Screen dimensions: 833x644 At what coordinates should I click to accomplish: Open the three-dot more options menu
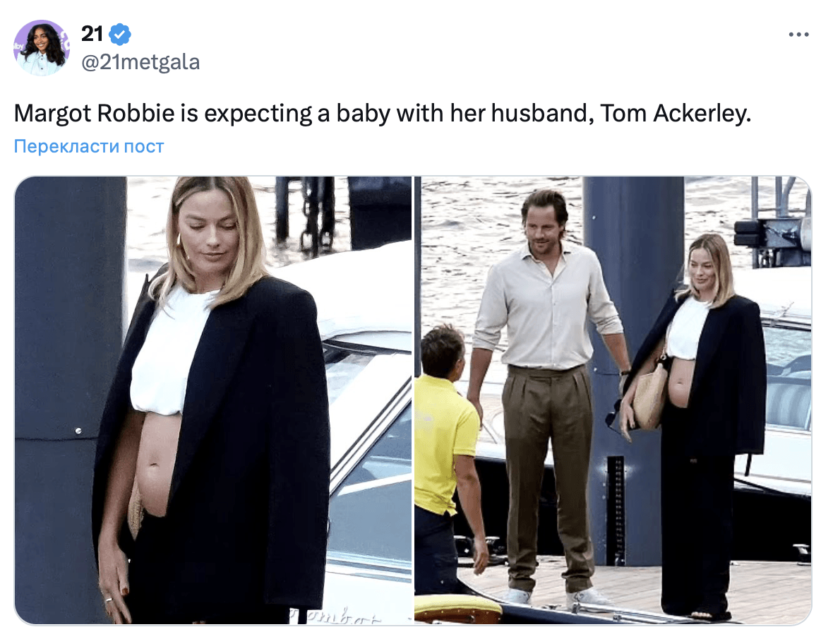[798, 35]
